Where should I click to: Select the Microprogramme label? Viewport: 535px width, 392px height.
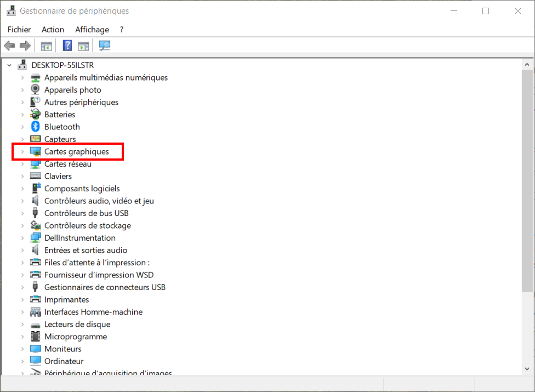(x=76, y=337)
